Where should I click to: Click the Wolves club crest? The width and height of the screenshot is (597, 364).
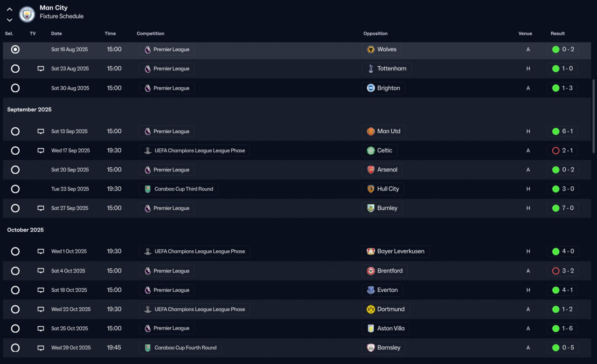[371, 49]
